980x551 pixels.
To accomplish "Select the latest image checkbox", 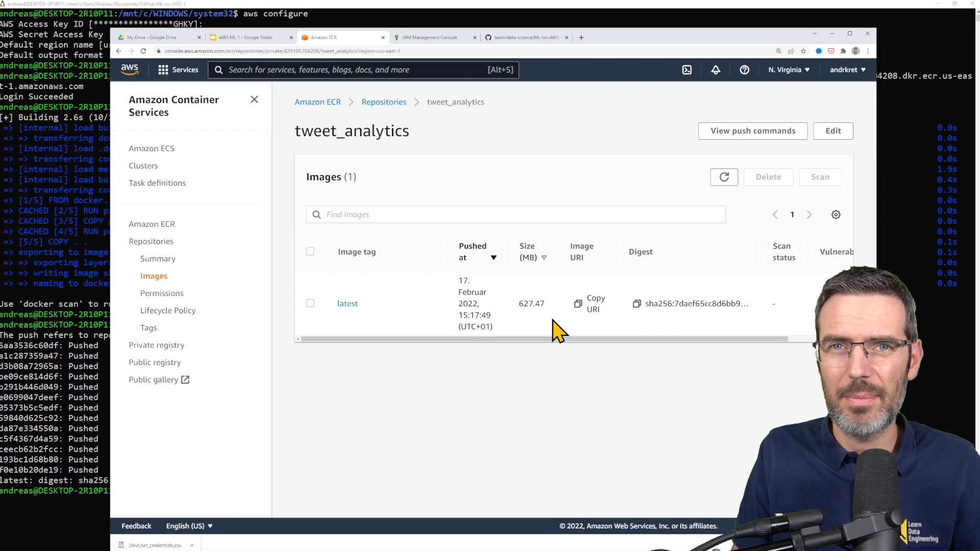I will (x=310, y=303).
